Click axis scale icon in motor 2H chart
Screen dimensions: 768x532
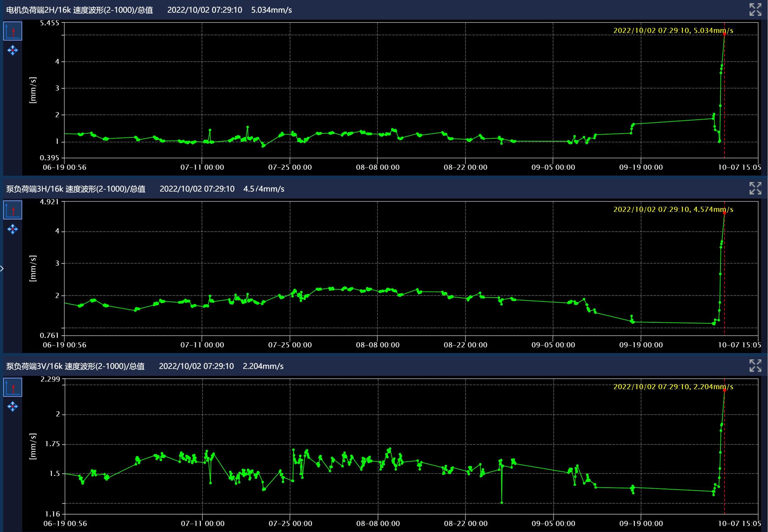click(x=13, y=31)
